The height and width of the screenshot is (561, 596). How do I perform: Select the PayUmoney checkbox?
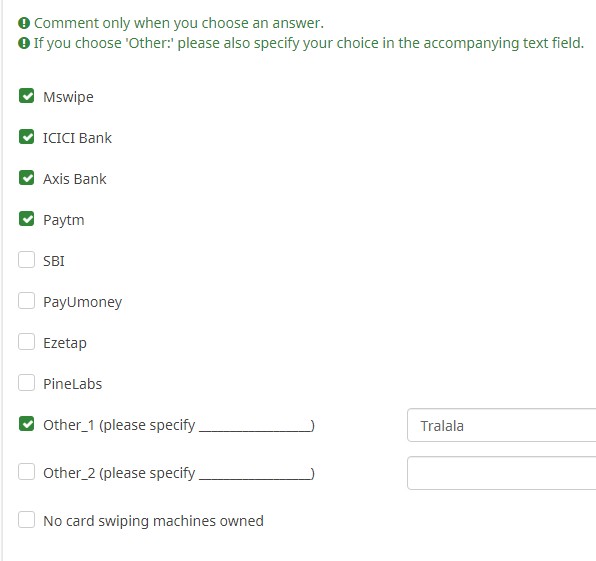point(26,301)
